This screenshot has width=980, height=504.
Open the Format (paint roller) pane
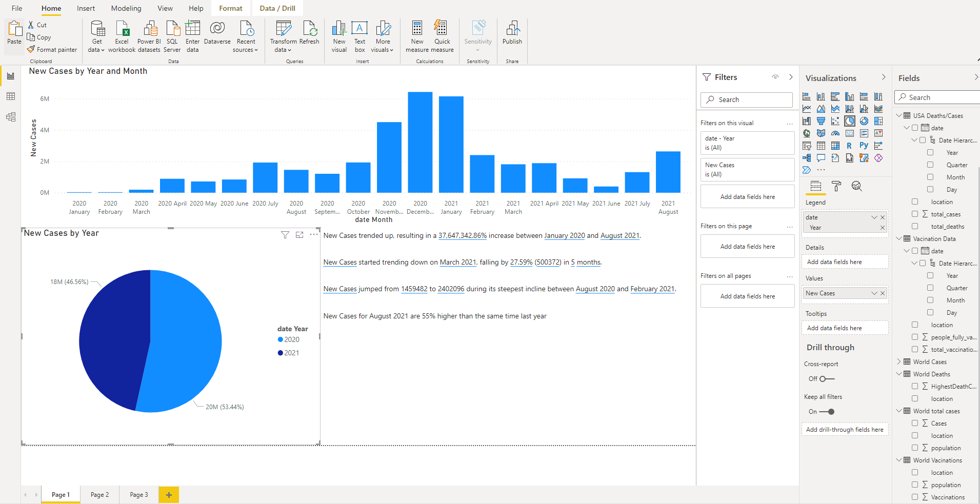click(836, 187)
